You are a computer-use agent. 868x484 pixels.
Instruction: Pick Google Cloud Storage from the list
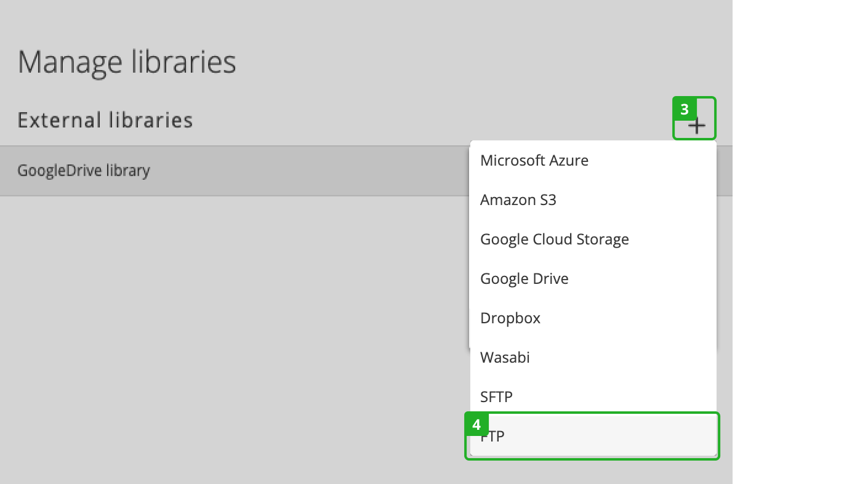click(554, 239)
